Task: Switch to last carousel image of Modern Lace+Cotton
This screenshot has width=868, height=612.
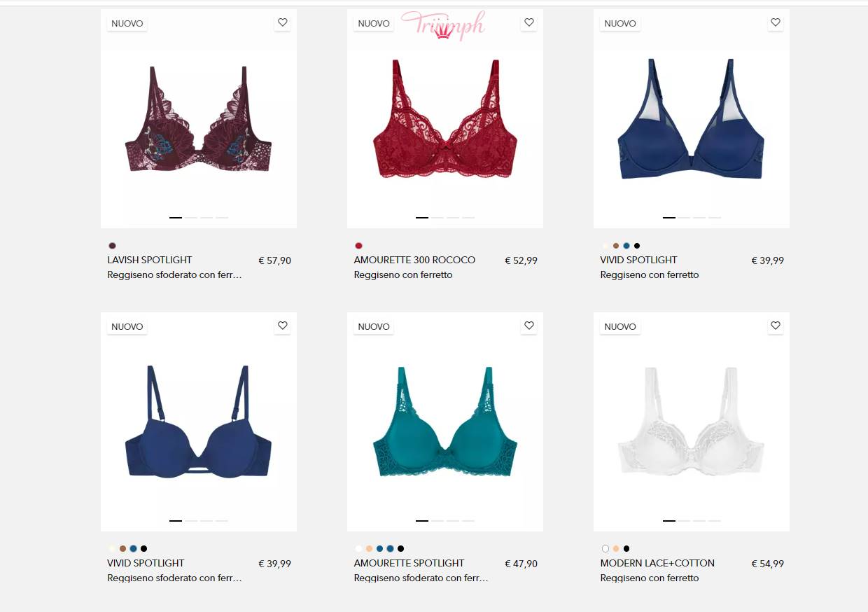Action: click(x=715, y=521)
